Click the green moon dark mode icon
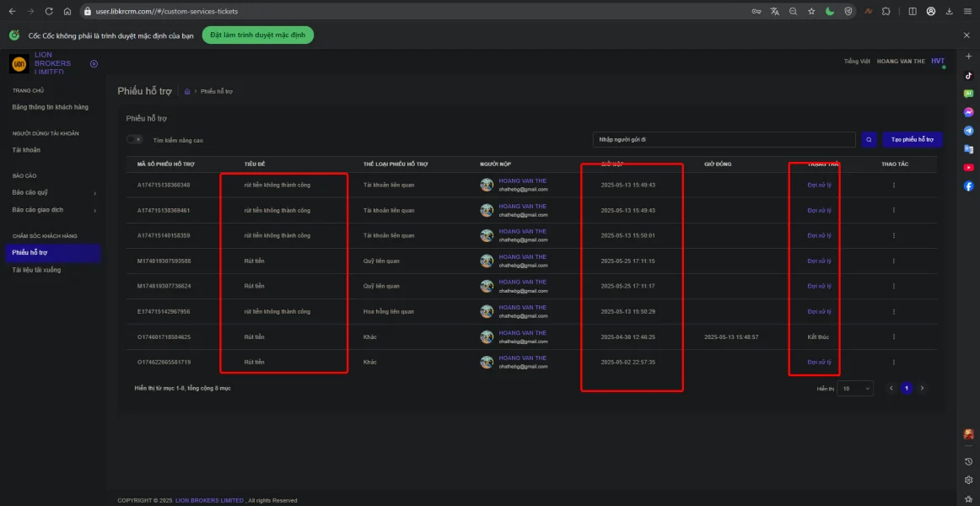The image size is (980, 506). point(830,11)
